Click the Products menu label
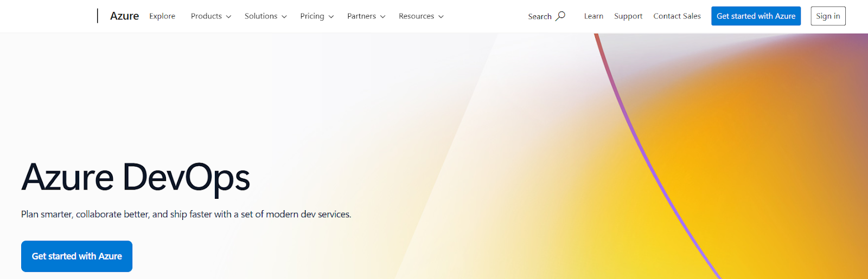 click(206, 16)
